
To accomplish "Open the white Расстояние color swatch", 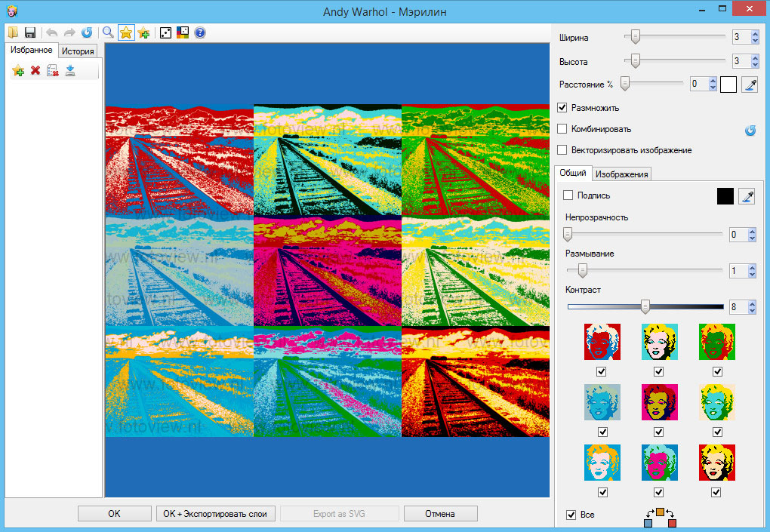I will tap(728, 85).
